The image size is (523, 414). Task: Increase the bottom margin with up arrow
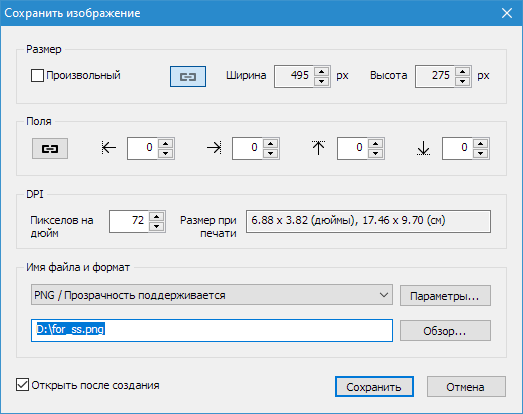(x=481, y=144)
